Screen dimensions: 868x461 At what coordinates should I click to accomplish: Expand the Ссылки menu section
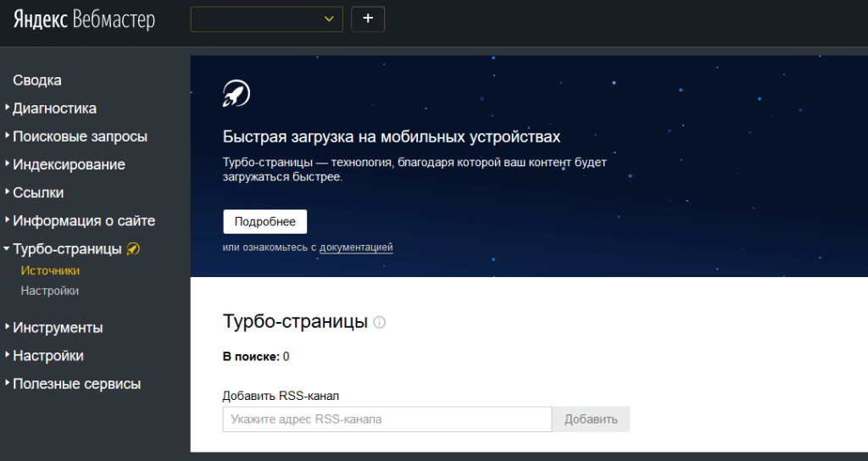pyautogui.click(x=38, y=192)
